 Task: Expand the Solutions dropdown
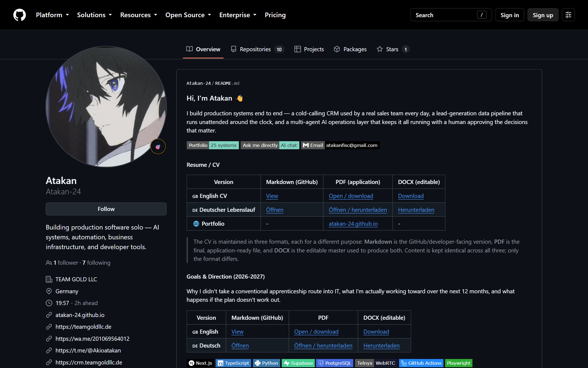pyautogui.click(x=94, y=15)
